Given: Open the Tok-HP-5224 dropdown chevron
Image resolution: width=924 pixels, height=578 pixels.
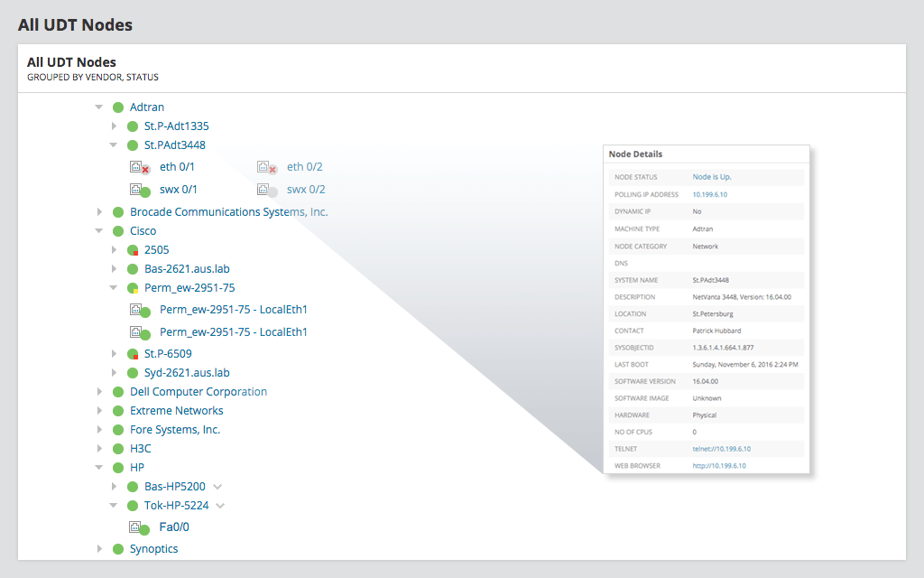Looking at the screenshot, I should [x=221, y=506].
